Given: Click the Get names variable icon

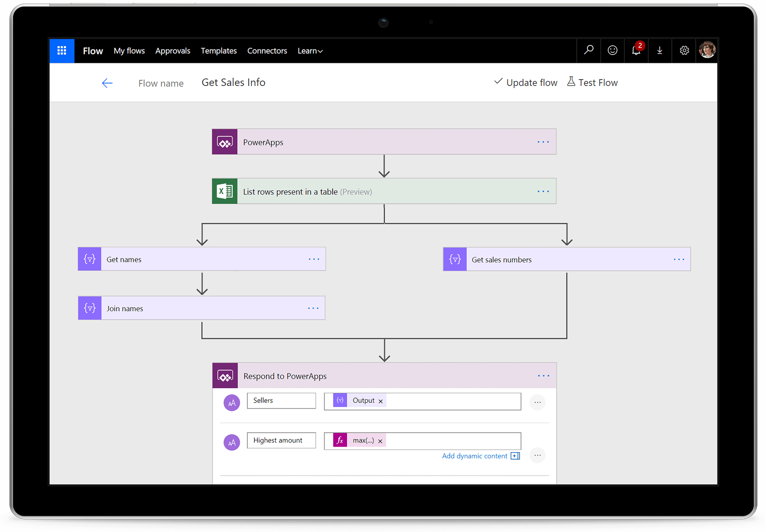Looking at the screenshot, I should coord(90,259).
